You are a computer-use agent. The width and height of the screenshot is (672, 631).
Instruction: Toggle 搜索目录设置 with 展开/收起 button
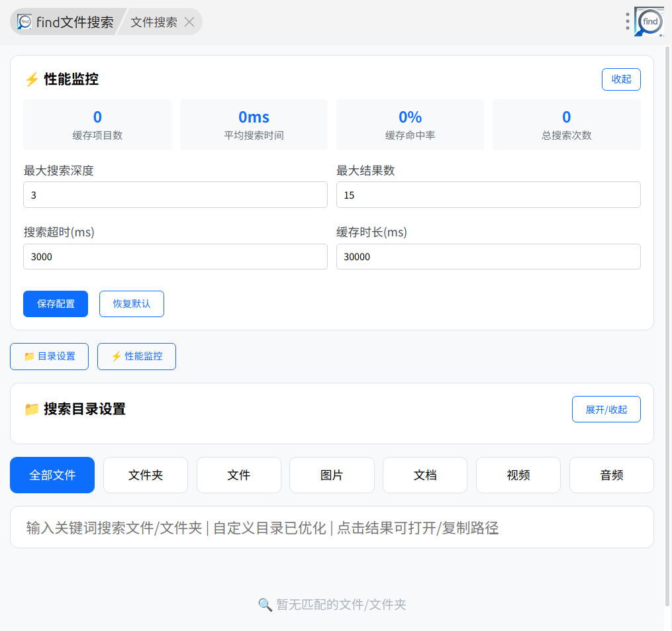[x=606, y=409]
